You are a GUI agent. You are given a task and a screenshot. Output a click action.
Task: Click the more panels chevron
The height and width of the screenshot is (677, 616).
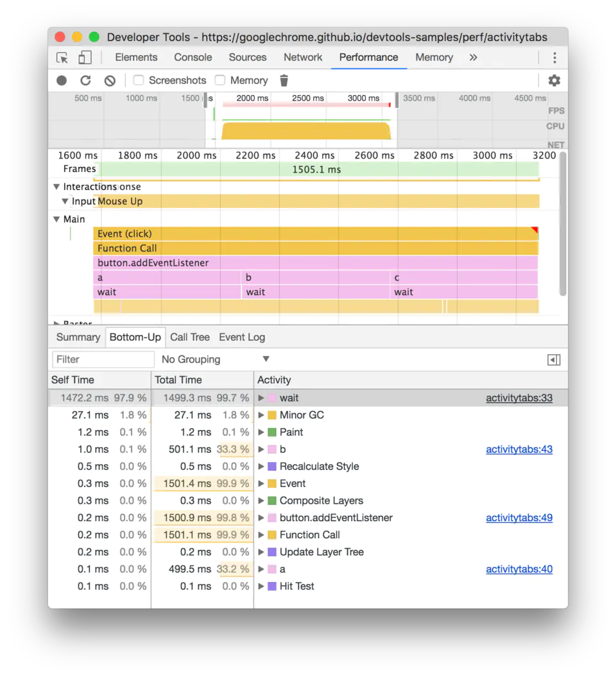pos(473,57)
